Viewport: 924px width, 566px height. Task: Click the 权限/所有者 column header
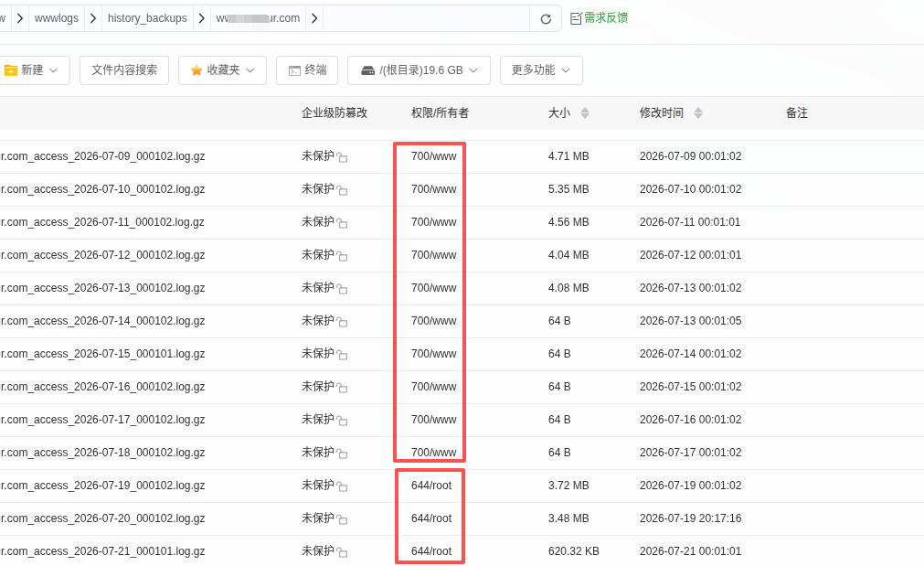click(x=440, y=113)
